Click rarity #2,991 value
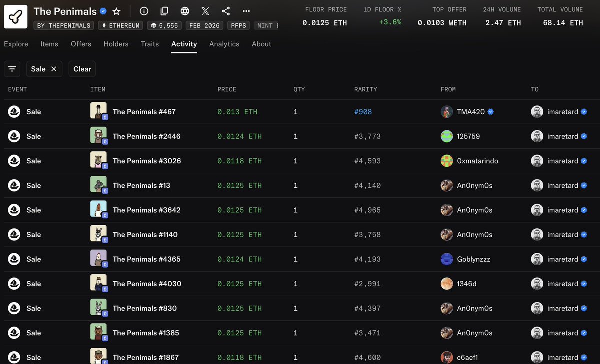Viewport: 600px width, 364px height. (367, 284)
